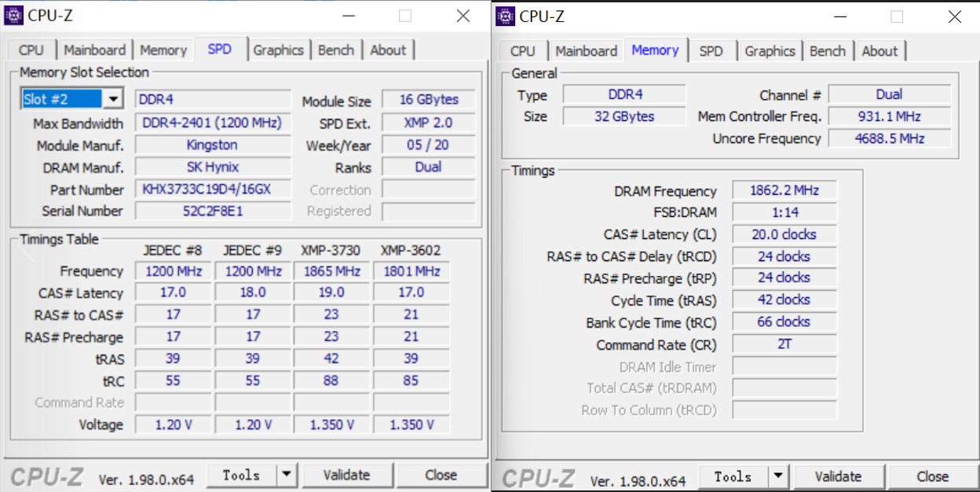
Task: Click the Bank Cycle Time value 66 clocks
Action: tap(784, 321)
